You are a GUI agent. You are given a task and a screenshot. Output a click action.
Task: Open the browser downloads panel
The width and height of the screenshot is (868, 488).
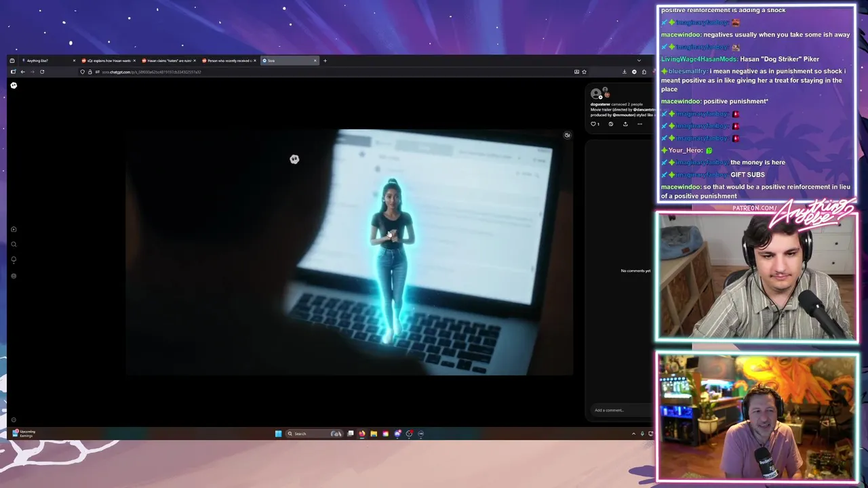(625, 72)
